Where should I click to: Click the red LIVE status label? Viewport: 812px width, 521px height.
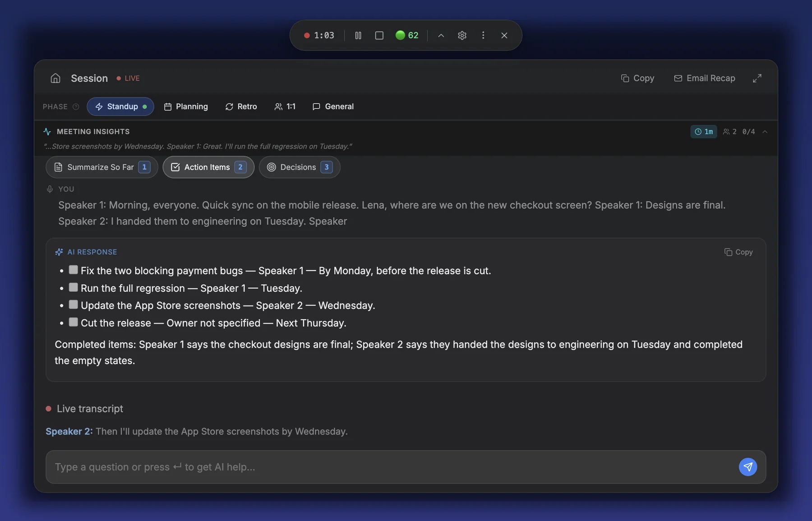point(128,78)
